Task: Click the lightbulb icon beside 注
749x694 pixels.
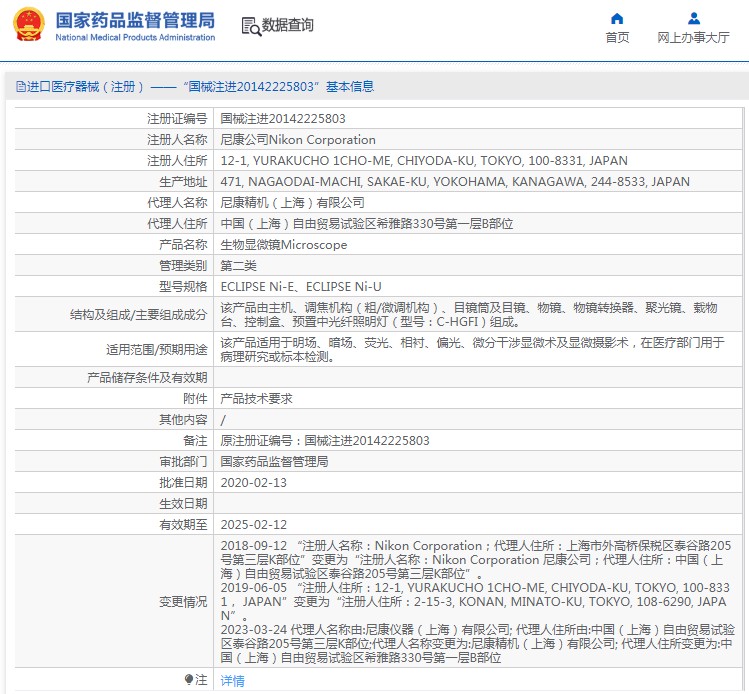Action: (190, 680)
